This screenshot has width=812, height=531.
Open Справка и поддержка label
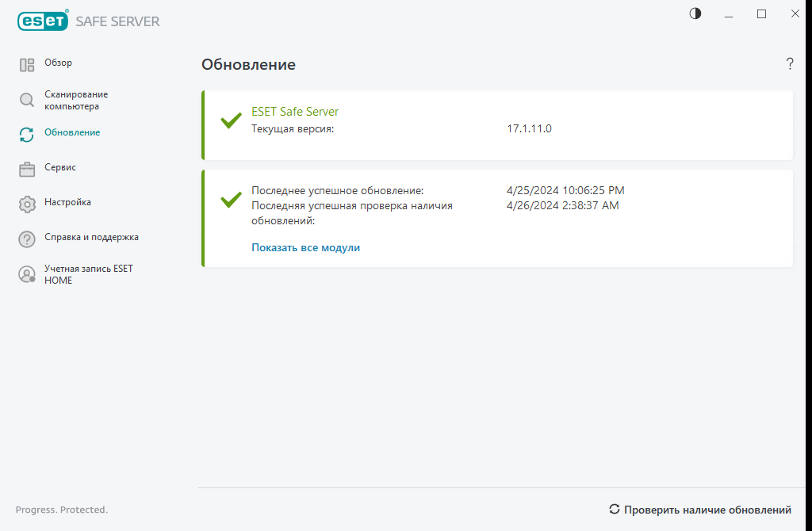coord(91,237)
